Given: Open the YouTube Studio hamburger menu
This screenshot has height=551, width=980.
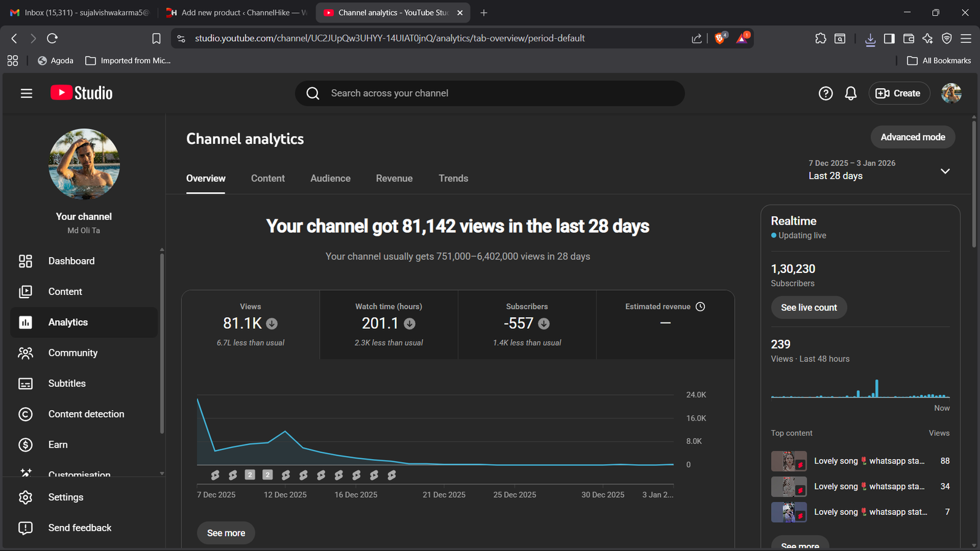Looking at the screenshot, I should click(26, 93).
